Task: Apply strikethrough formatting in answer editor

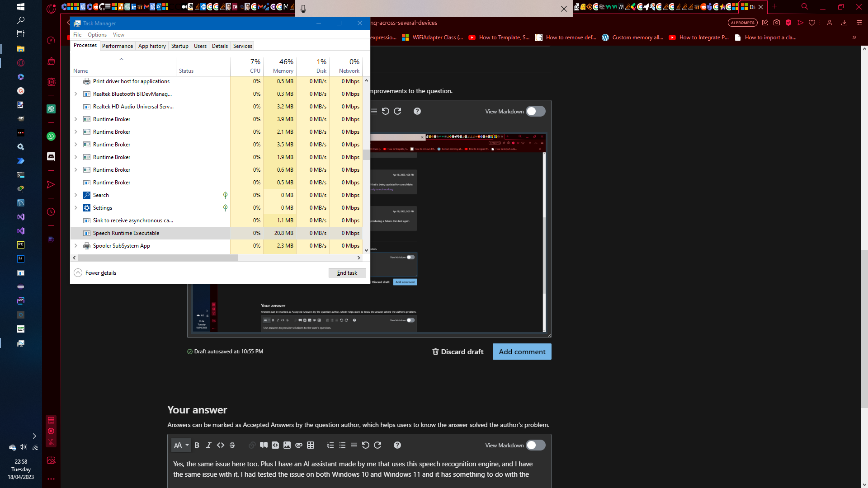Action: pyautogui.click(x=232, y=445)
